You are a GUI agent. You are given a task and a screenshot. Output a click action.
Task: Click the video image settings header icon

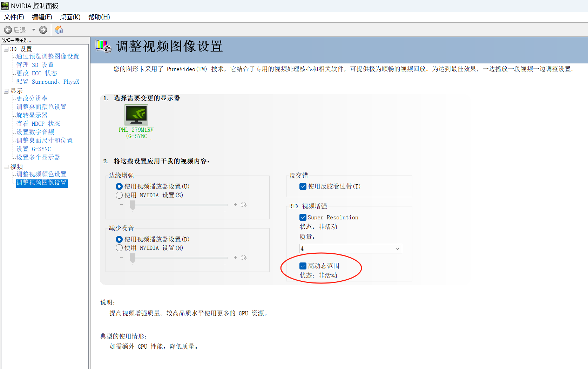coord(103,46)
